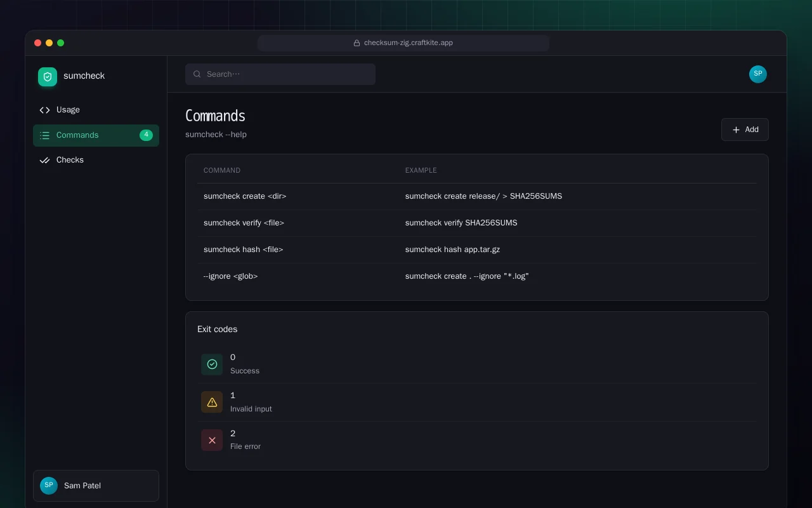Click example sumcheck verify SHA256SUMS
This screenshot has height=508, width=812.
[x=461, y=223]
